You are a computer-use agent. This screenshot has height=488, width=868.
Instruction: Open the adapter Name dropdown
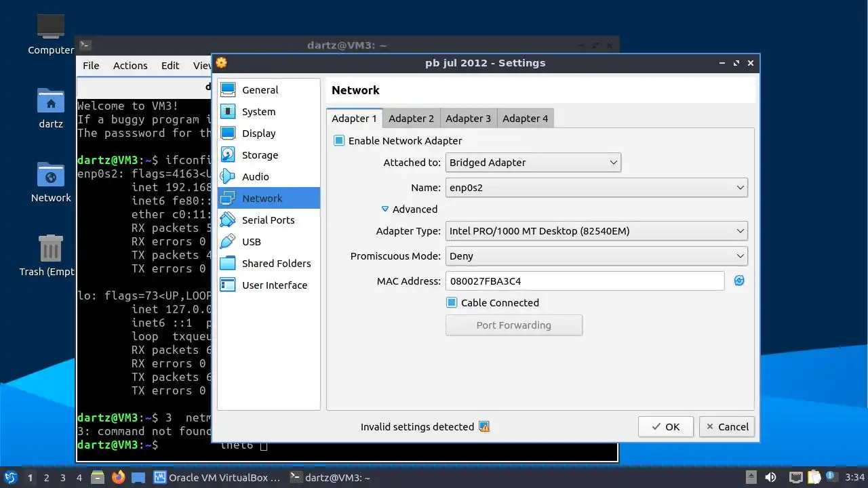597,188
